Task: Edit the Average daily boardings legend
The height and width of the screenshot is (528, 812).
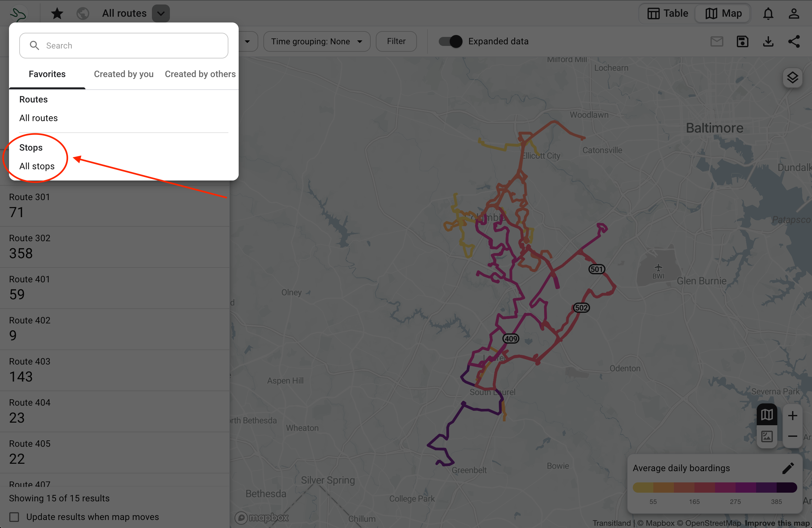Action: click(788, 468)
